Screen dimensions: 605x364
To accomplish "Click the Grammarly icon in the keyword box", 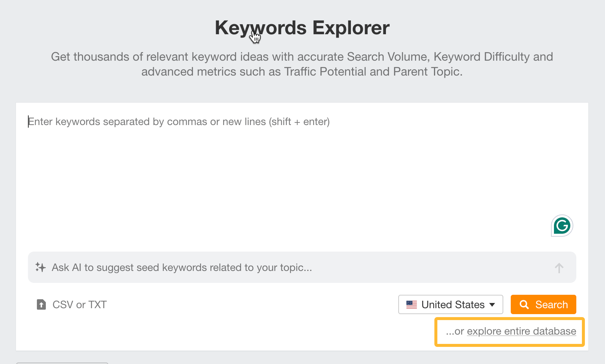I will point(562,226).
